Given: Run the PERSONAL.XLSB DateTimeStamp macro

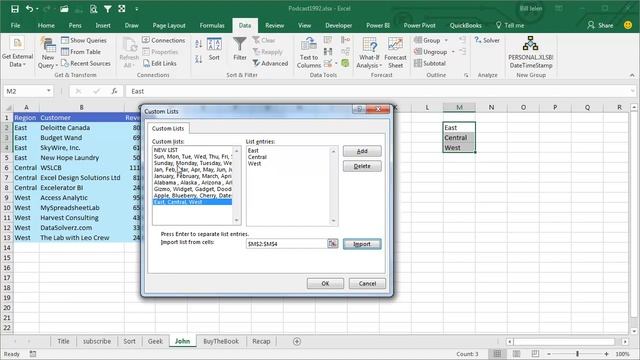Looking at the screenshot, I should [530, 53].
